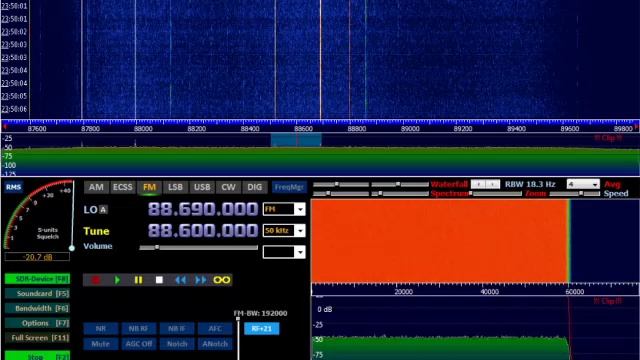Image resolution: width=640 pixels, height=360 pixels.
Task: Open the SDR-Device [F8] settings
Action: 38,279
